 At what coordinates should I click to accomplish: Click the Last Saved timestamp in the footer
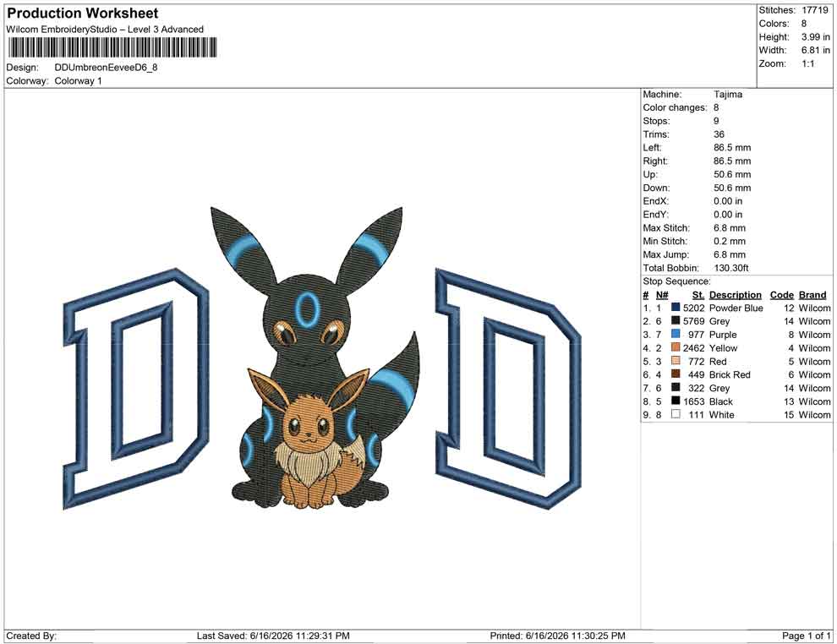tap(273, 636)
